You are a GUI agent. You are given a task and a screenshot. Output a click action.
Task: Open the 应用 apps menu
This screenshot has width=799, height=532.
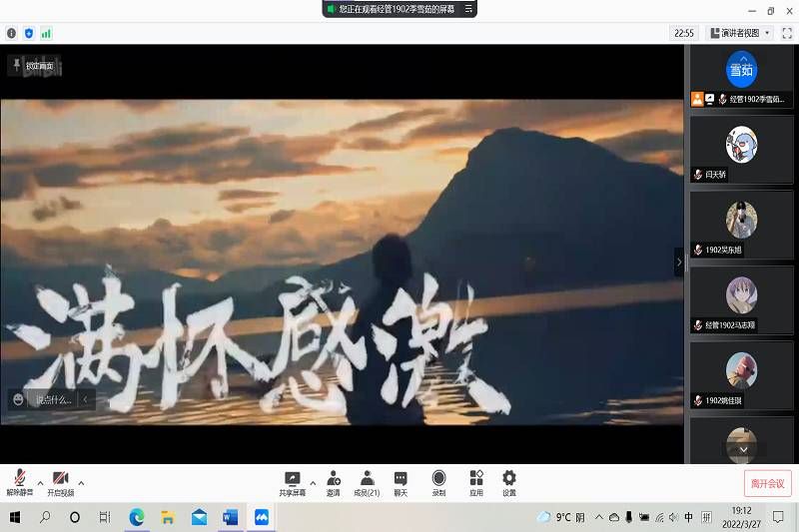[x=476, y=483]
